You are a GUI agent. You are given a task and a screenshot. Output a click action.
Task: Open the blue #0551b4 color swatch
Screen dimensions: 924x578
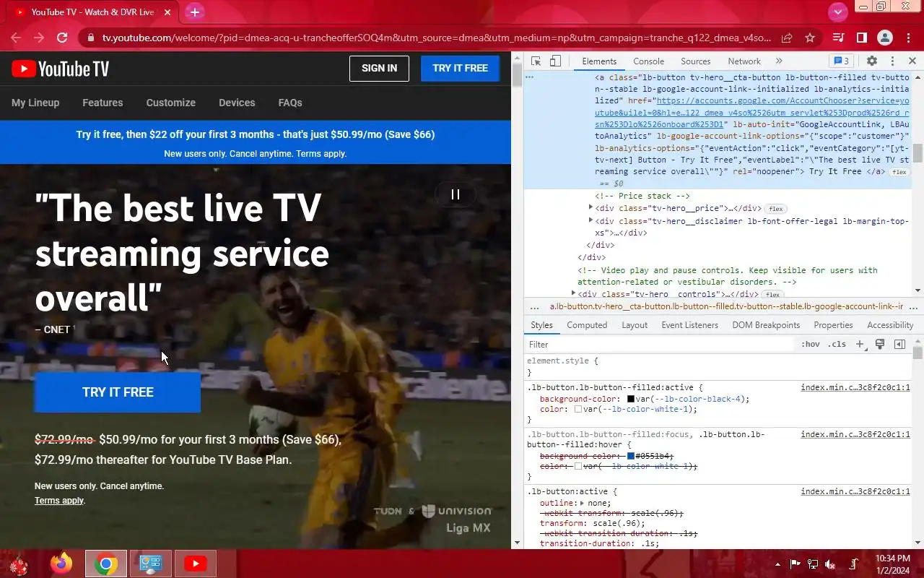pyautogui.click(x=630, y=457)
